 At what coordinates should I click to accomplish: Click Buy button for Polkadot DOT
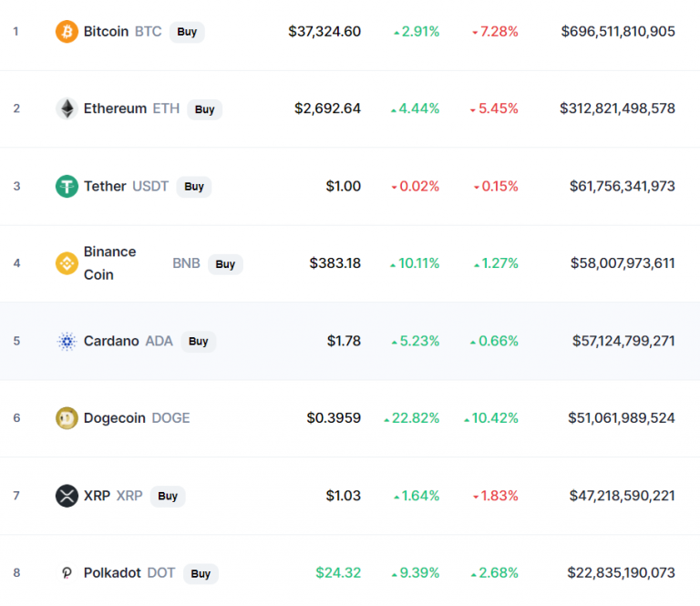click(x=201, y=574)
